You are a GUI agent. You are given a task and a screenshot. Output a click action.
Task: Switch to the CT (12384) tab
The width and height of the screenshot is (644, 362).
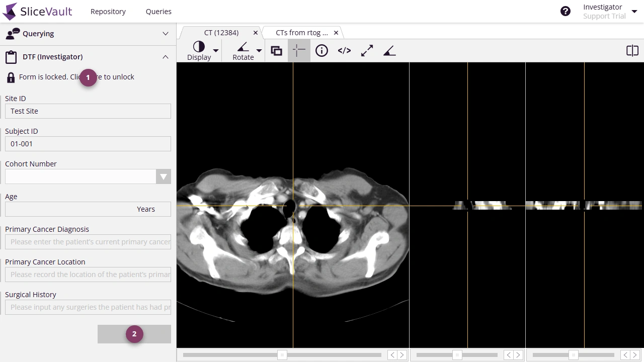[x=221, y=32]
